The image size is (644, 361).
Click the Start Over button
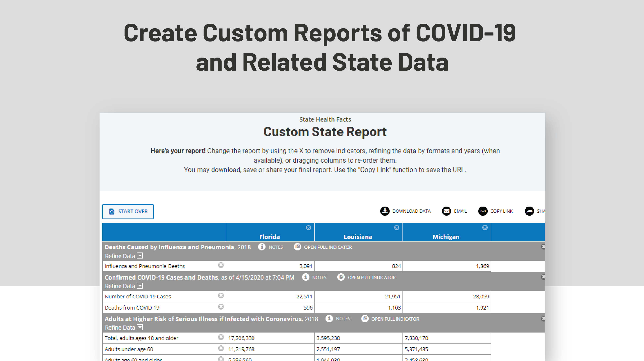tap(128, 212)
